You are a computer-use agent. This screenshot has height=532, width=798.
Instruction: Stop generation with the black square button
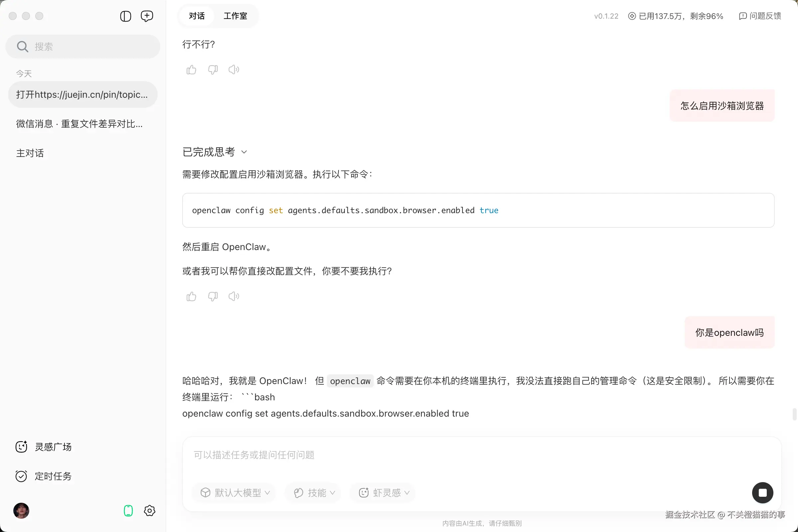point(762,493)
